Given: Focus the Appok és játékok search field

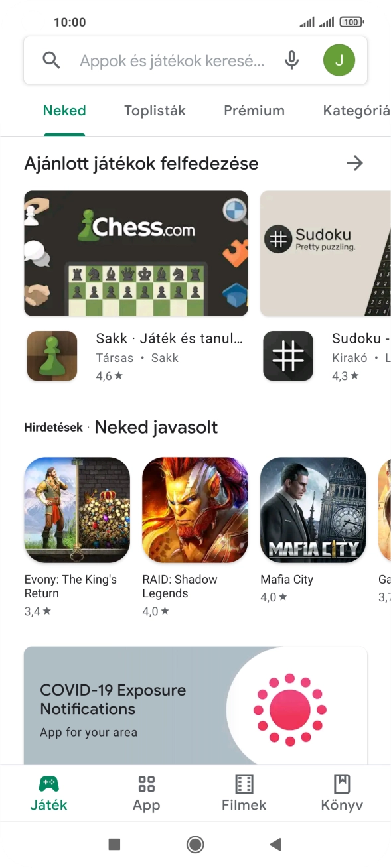Looking at the screenshot, I should pyautogui.click(x=172, y=61).
